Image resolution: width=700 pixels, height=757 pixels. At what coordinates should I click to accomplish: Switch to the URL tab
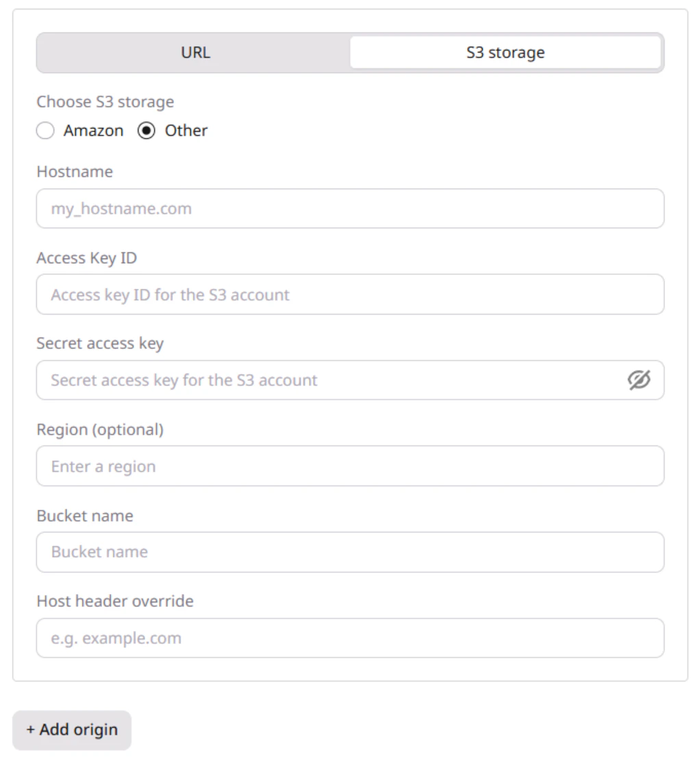pyautogui.click(x=195, y=51)
